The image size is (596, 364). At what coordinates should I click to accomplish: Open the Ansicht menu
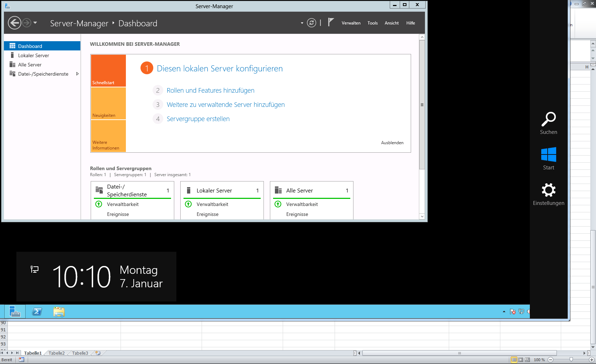tap(392, 23)
